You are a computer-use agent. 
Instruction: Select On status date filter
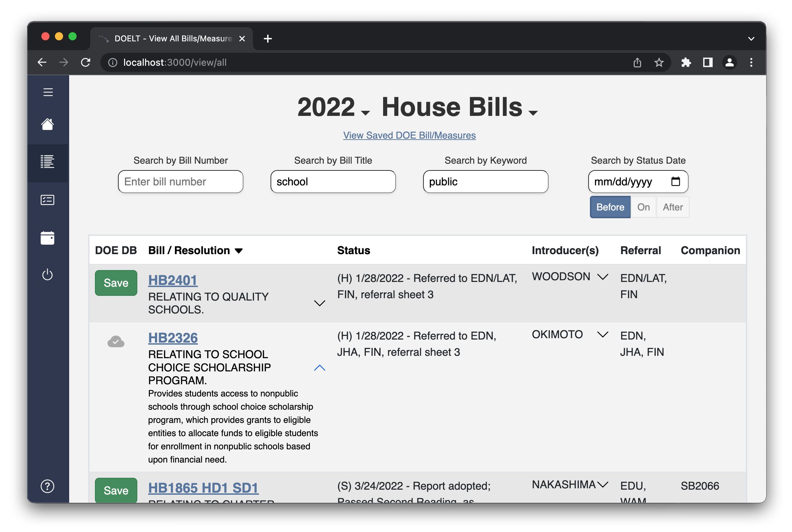coord(643,207)
